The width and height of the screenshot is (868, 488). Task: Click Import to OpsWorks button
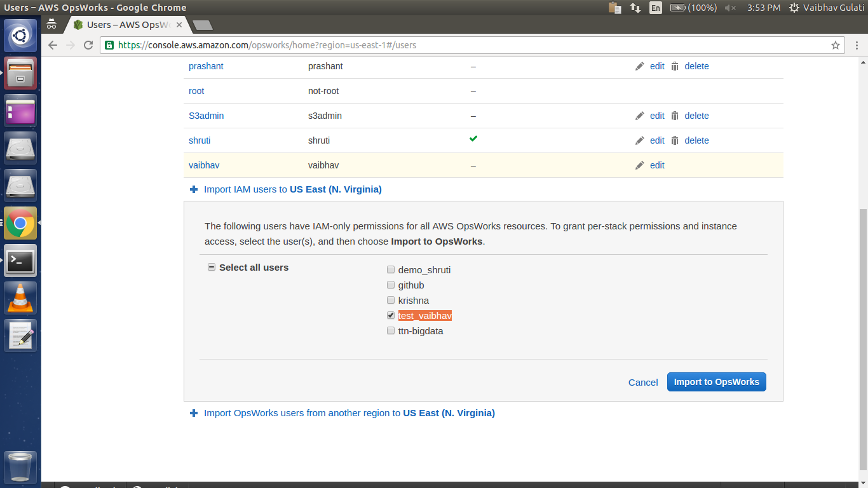(716, 382)
